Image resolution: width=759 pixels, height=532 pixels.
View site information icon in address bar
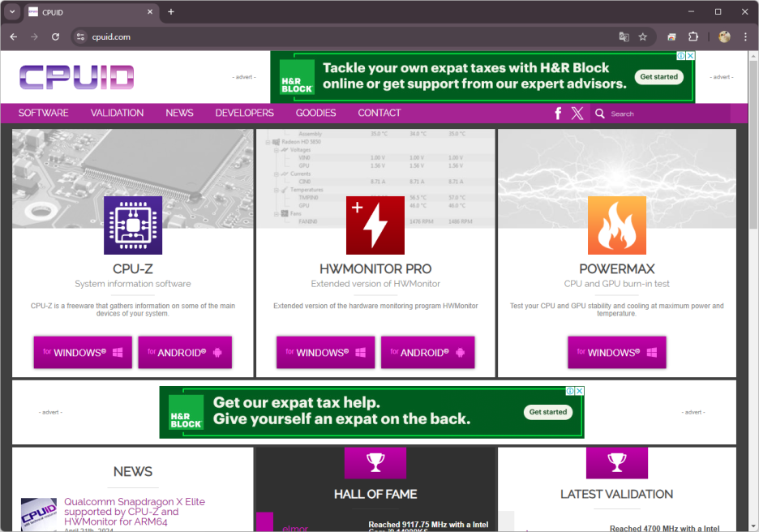click(x=80, y=36)
